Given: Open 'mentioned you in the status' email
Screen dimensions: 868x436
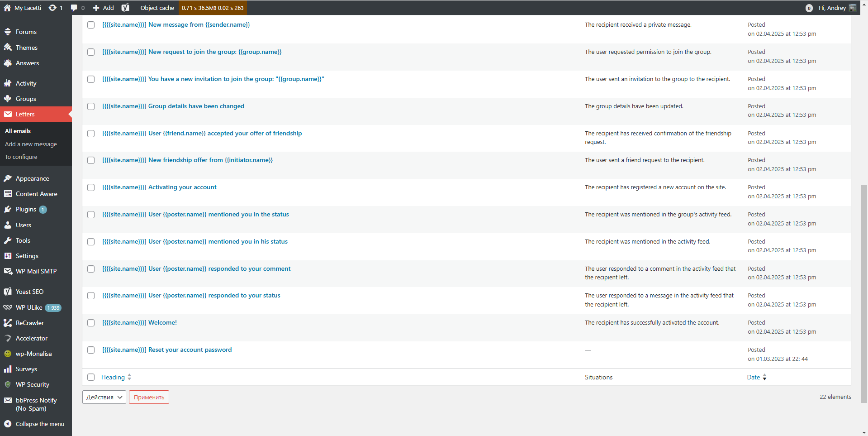Looking at the screenshot, I should tap(195, 215).
